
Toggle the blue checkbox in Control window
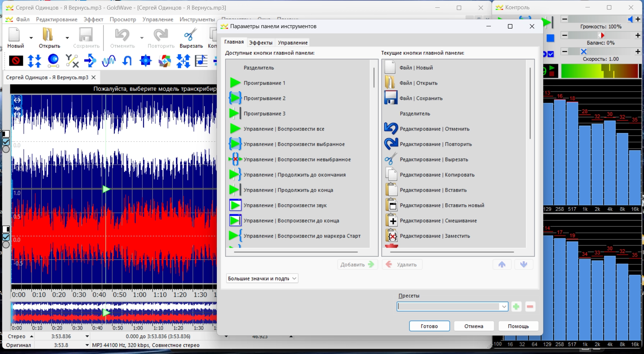click(551, 54)
